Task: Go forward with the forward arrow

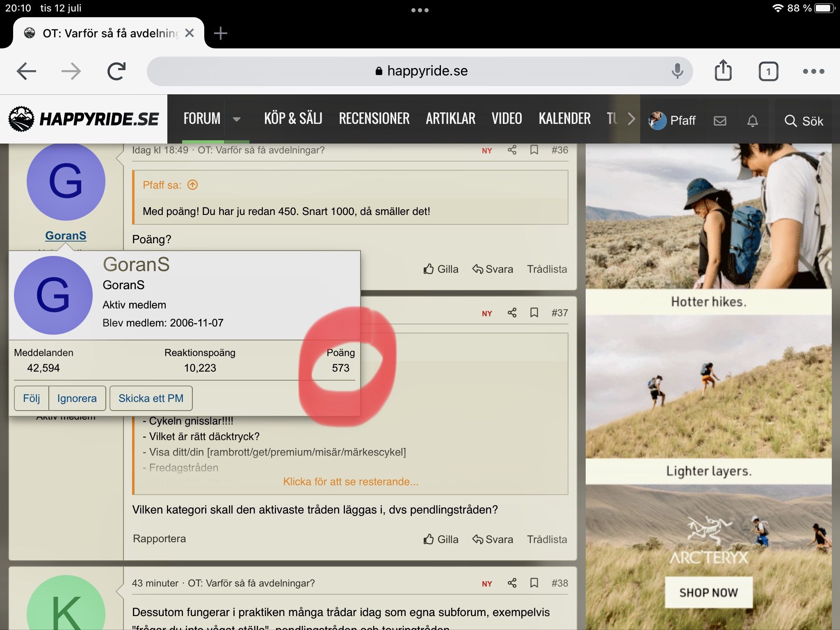Action: [x=71, y=71]
